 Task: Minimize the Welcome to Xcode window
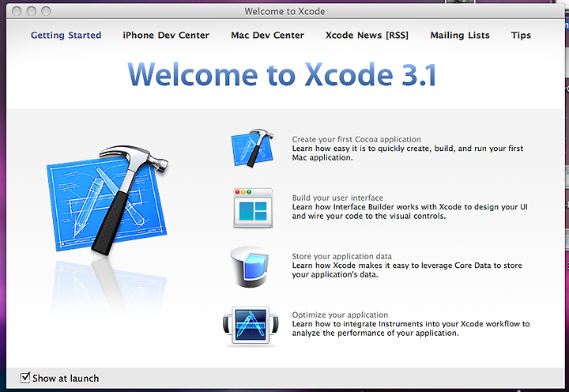(x=31, y=11)
